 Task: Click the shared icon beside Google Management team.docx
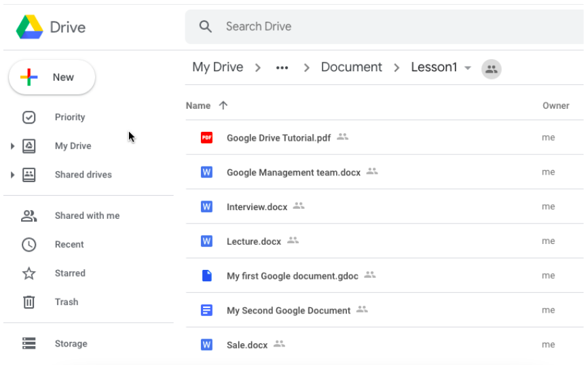click(x=372, y=171)
